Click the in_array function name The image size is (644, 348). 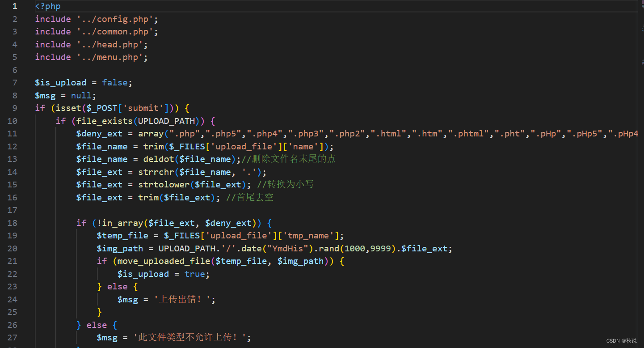pyautogui.click(x=122, y=223)
